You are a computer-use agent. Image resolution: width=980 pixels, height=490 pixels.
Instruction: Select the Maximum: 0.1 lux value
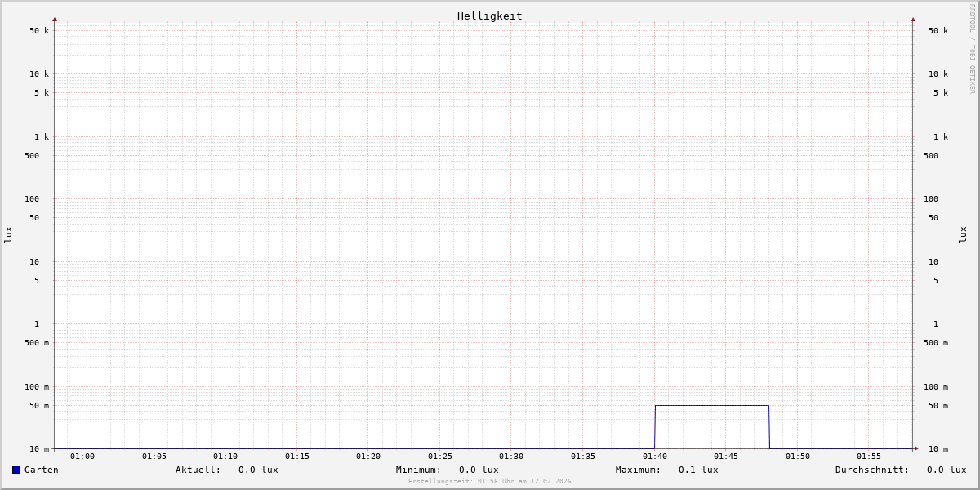click(667, 470)
